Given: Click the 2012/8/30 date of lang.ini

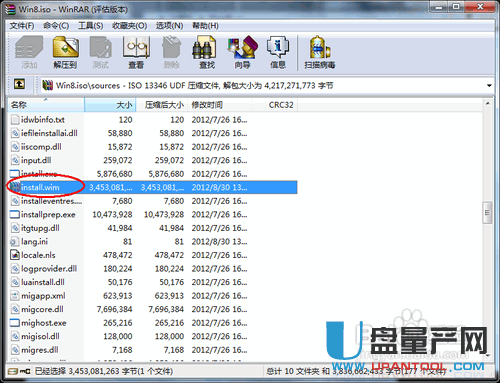Looking at the screenshot, I should (x=219, y=241).
